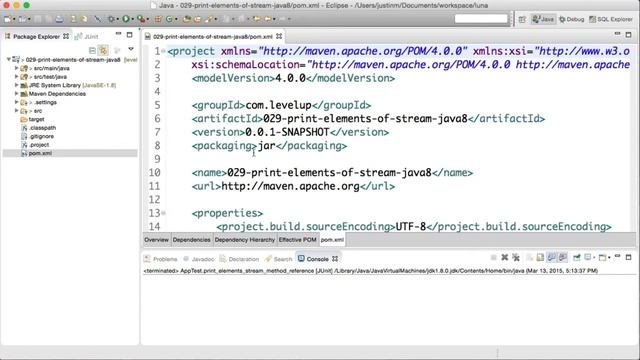
Task: Minimize the Console panel
Action: pyautogui.click(x=618, y=256)
